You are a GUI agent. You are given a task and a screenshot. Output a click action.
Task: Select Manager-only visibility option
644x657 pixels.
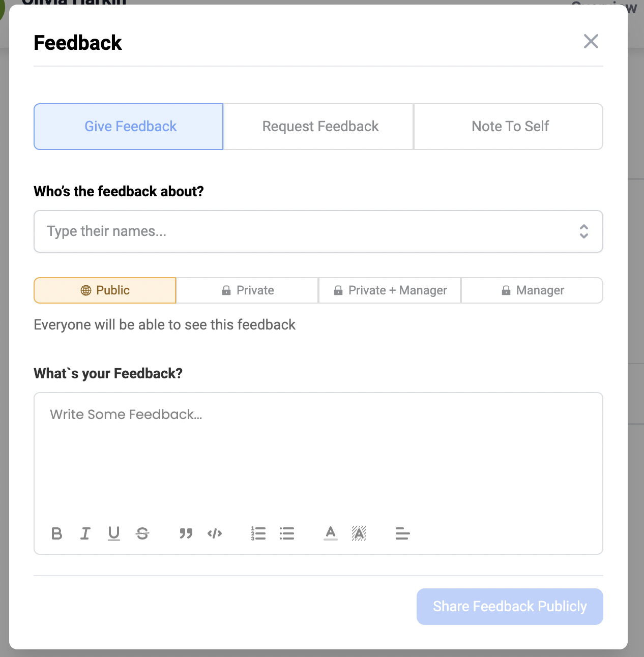tap(532, 290)
